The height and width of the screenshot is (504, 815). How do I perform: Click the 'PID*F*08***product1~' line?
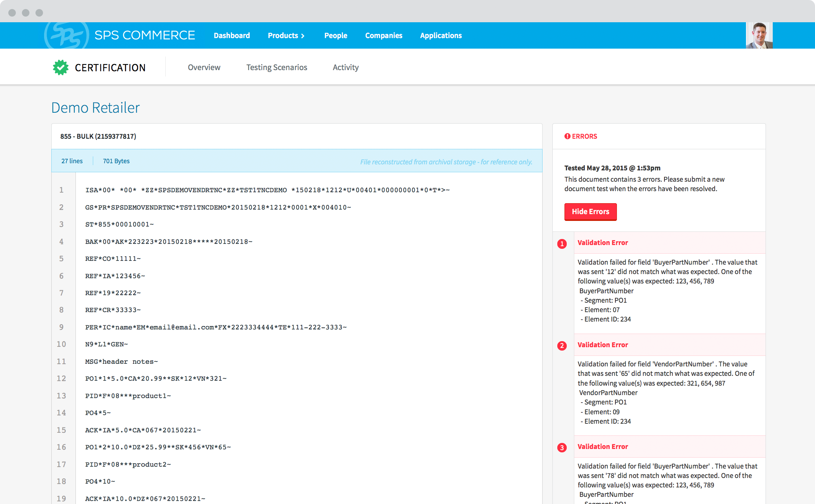click(x=128, y=396)
